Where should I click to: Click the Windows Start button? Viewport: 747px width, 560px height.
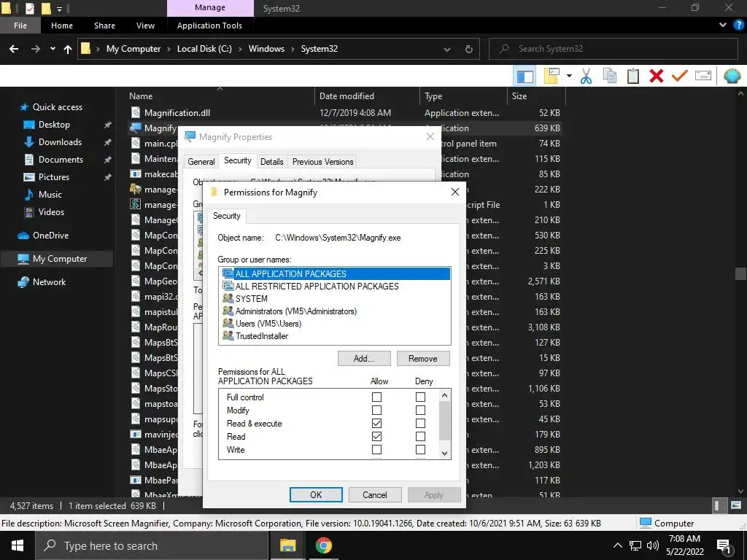tap(18, 545)
